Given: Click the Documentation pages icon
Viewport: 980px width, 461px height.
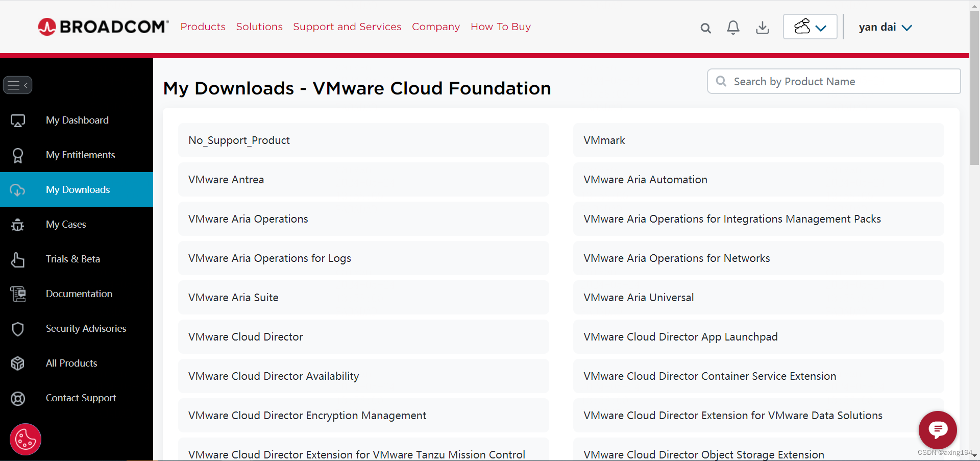Looking at the screenshot, I should tap(18, 294).
